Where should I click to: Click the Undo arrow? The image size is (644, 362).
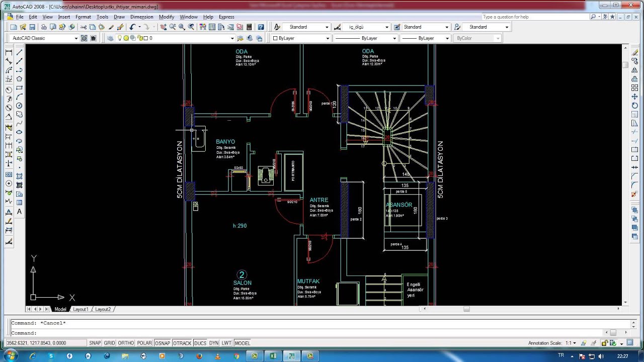133,27
